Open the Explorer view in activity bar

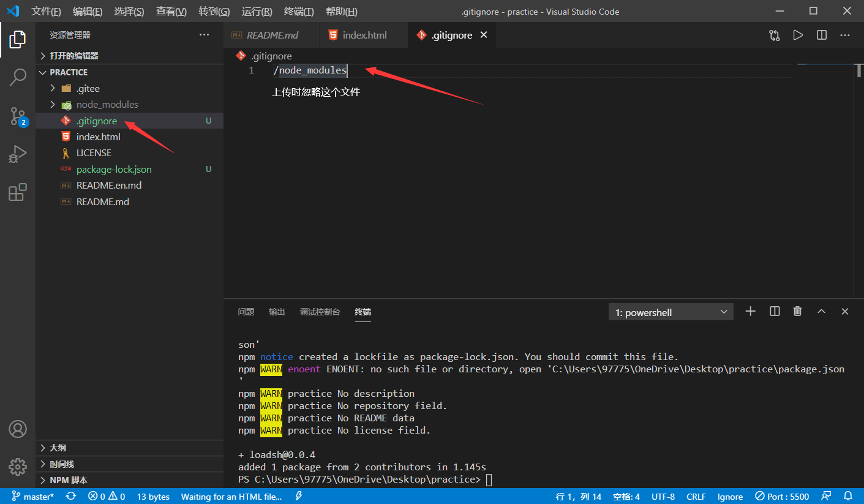pyautogui.click(x=18, y=40)
